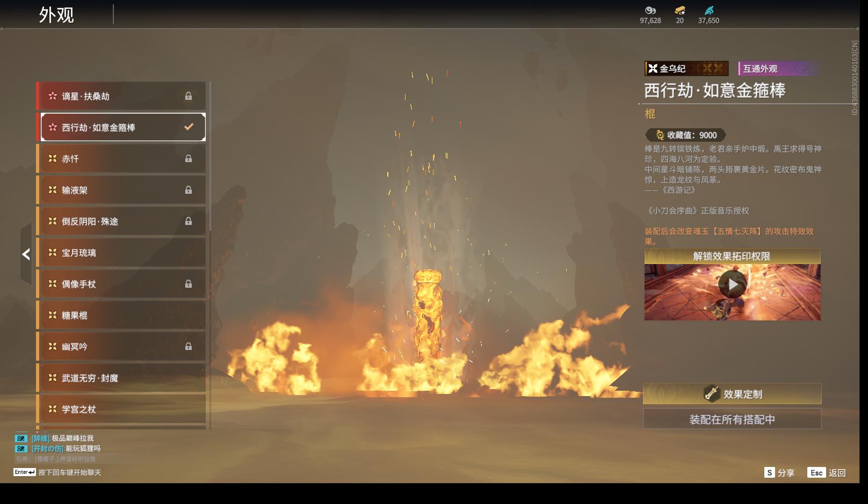This screenshot has width=868, height=504.
Task: Open 效果定制 effect customization
Action: point(732,394)
